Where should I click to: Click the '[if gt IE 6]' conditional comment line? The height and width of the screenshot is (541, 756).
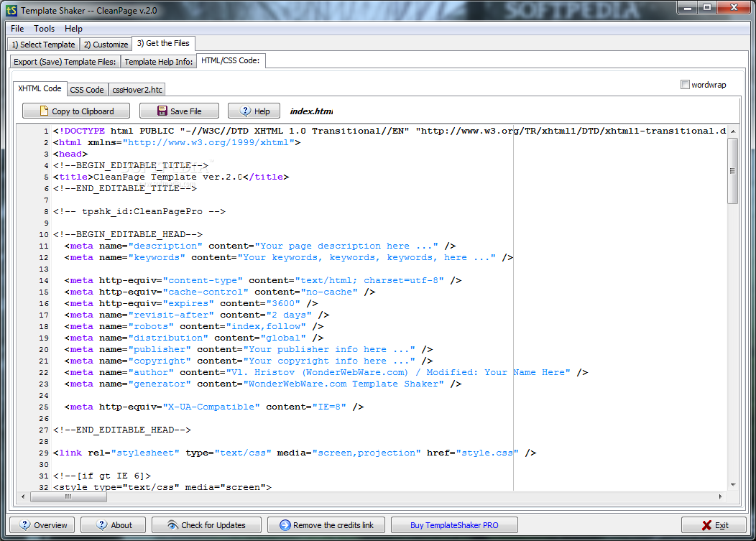pos(102,476)
